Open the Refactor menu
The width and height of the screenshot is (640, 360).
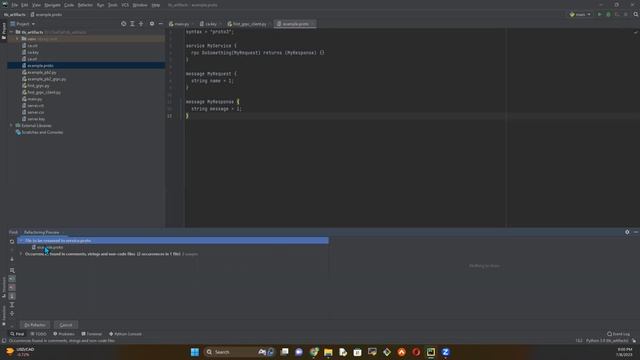[x=85, y=5]
